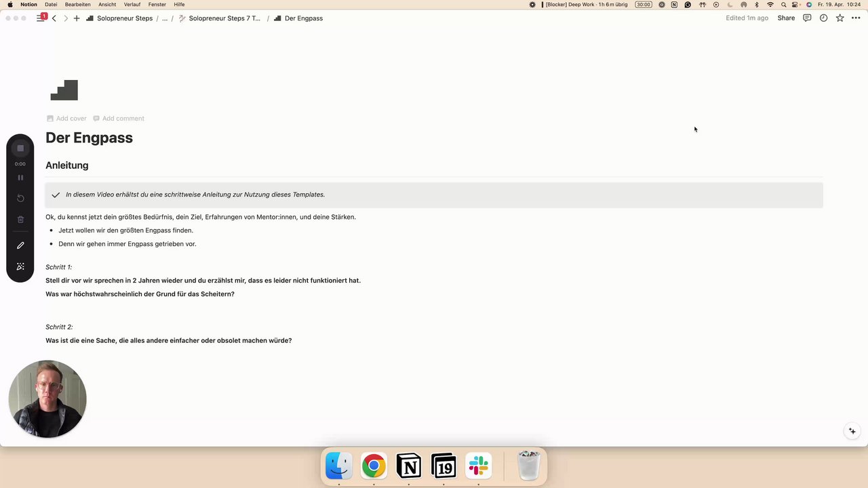The image size is (868, 488).
Task: Click the callout text about the video
Action: pyautogui.click(x=195, y=195)
